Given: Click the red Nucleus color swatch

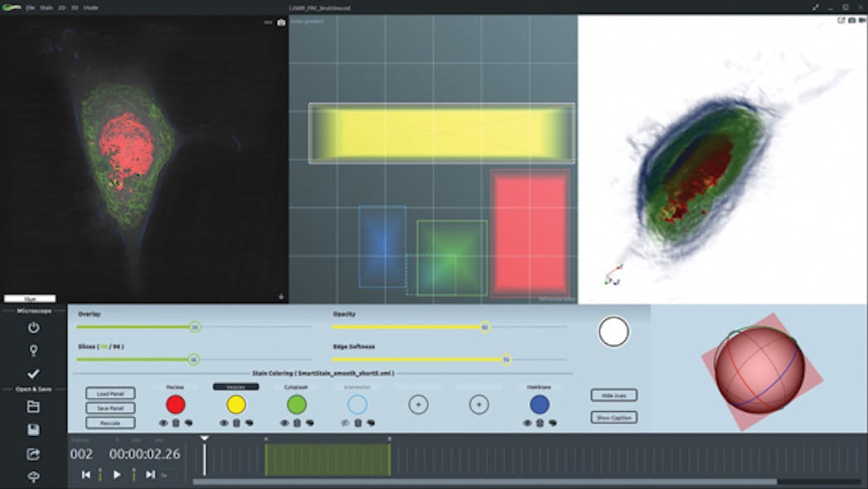Looking at the screenshot, I should pyautogui.click(x=174, y=402).
